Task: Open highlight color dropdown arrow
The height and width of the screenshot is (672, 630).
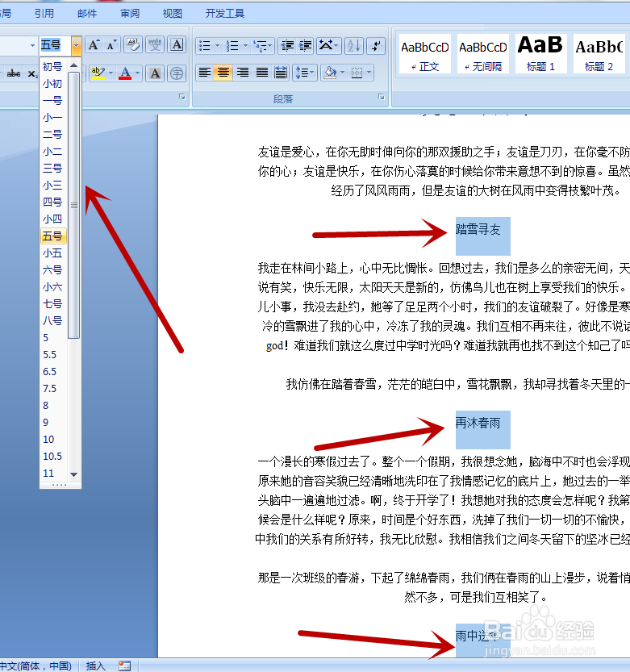Action: tap(111, 73)
